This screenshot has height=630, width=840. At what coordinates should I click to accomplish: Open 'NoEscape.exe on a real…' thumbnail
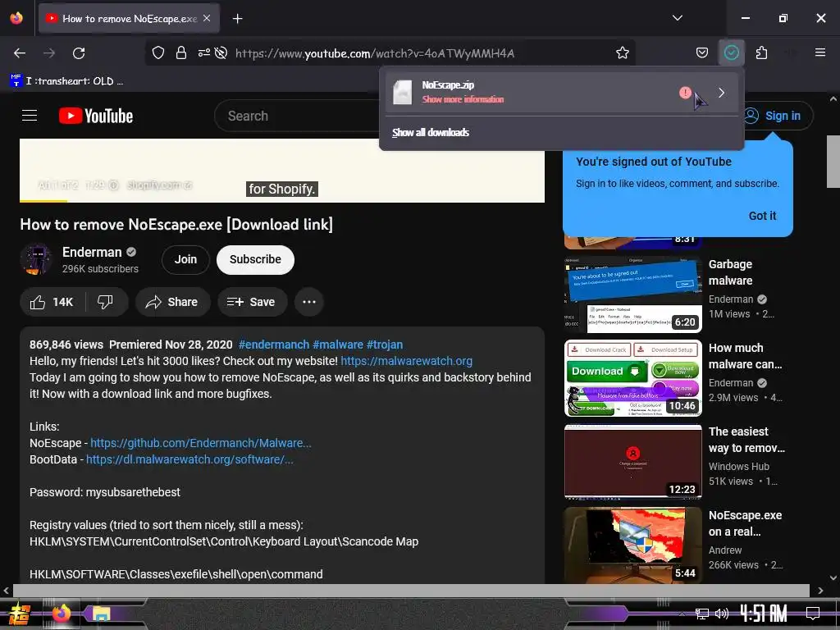click(x=632, y=546)
